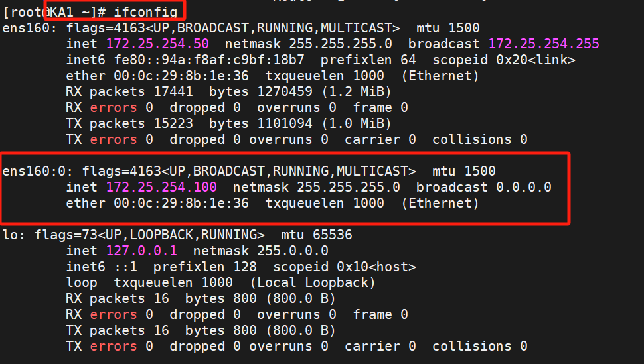
Task: Click lo RX packets 16 line
Action: 201,299
